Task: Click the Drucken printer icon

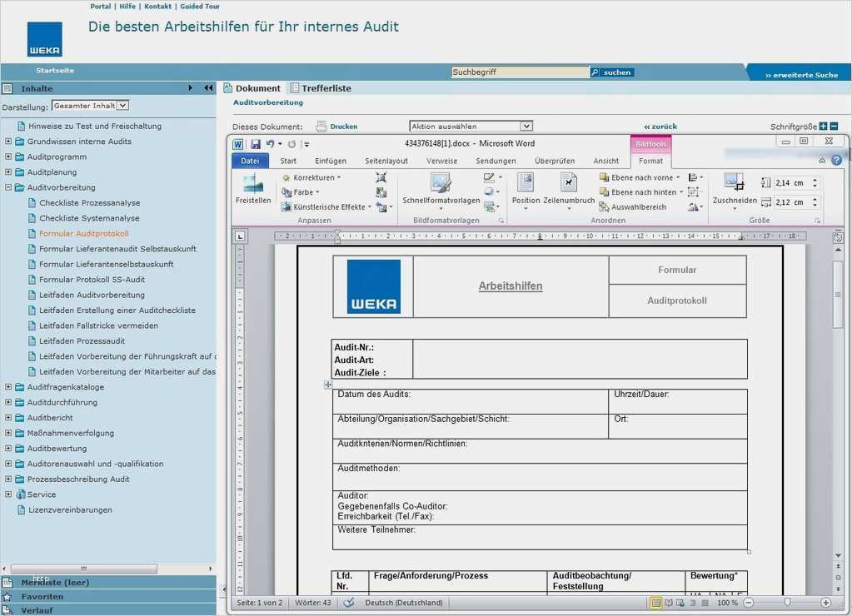Action: tap(321, 127)
